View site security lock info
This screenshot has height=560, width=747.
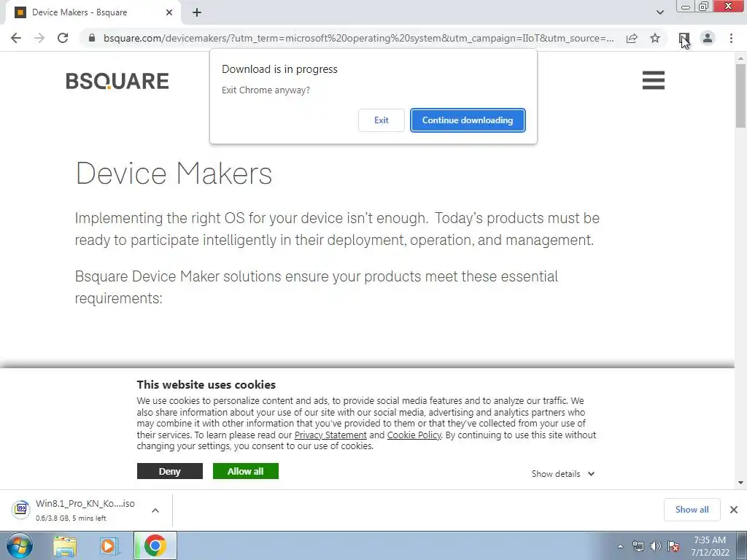pyautogui.click(x=92, y=38)
